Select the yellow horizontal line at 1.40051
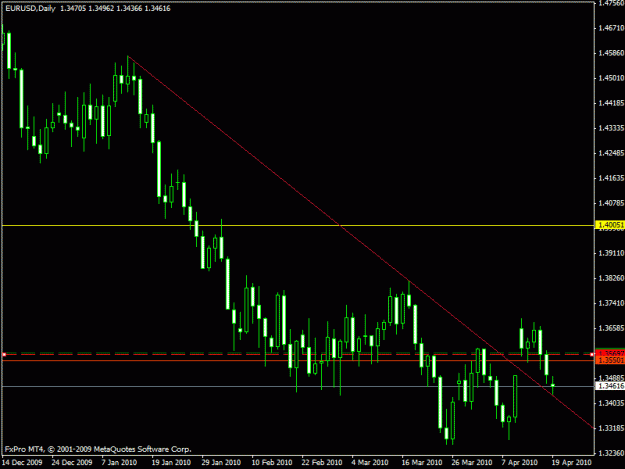Screen dimensions: 625x469 pos(298,226)
